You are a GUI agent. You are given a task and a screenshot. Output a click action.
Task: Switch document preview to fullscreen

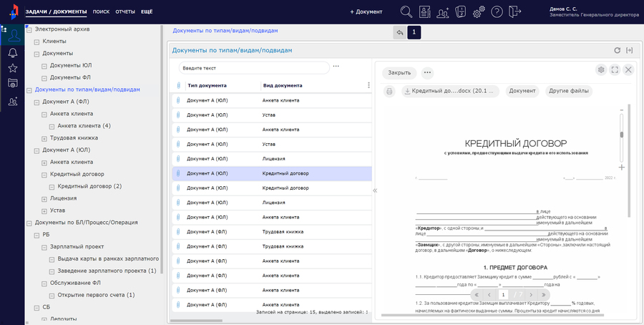(x=615, y=69)
